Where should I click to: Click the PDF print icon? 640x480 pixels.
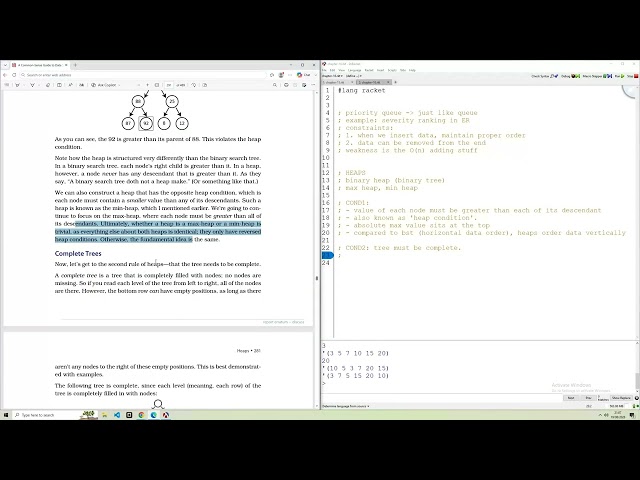pos(286,85)
